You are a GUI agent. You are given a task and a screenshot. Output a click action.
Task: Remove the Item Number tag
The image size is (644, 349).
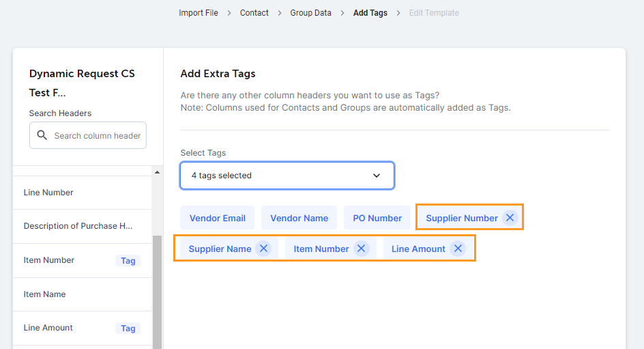pos(361,249)
